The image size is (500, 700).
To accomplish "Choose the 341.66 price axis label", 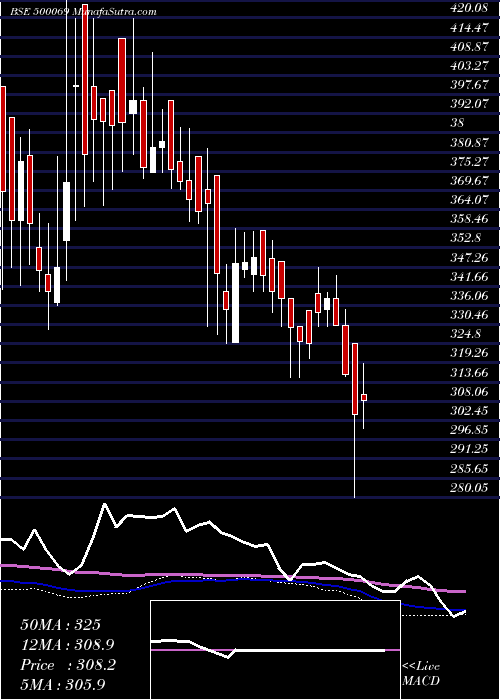I will coord(469,277).
